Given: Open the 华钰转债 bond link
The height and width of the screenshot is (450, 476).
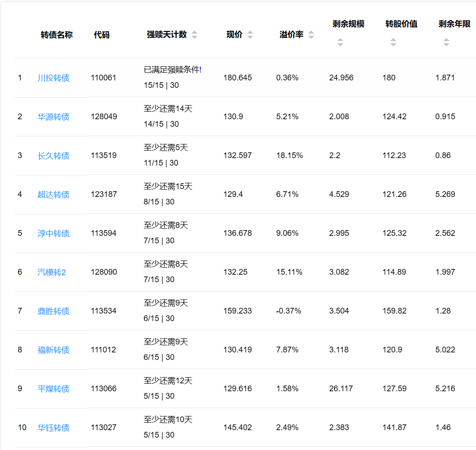Looking at the screenshot, I should (x=53, y=428).
